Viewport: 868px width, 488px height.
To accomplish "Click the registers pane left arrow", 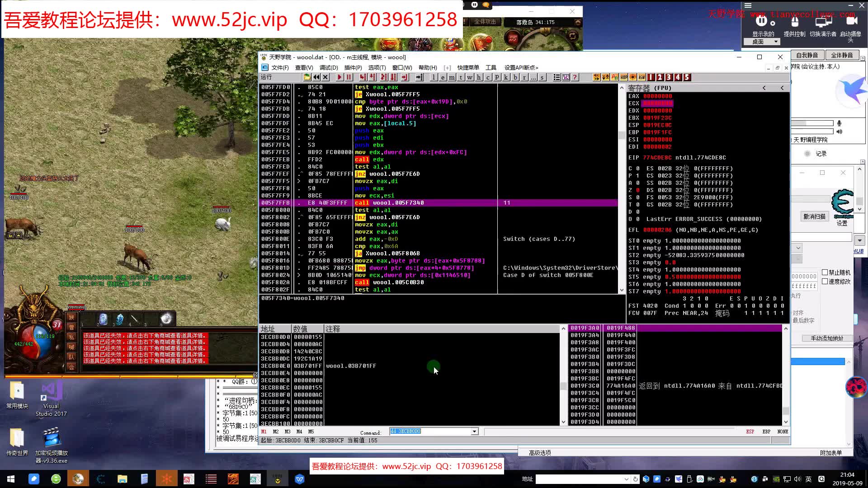I will [764, 88].
